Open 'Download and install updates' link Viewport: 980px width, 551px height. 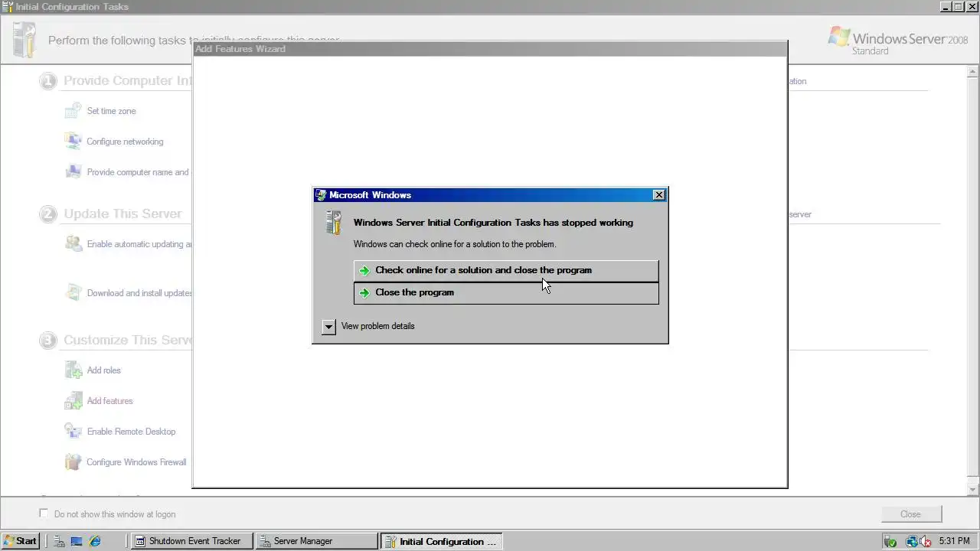139,293
